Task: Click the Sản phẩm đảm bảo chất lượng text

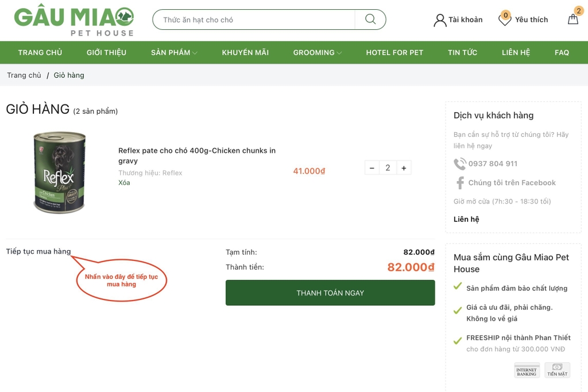Action: [517, 289]
